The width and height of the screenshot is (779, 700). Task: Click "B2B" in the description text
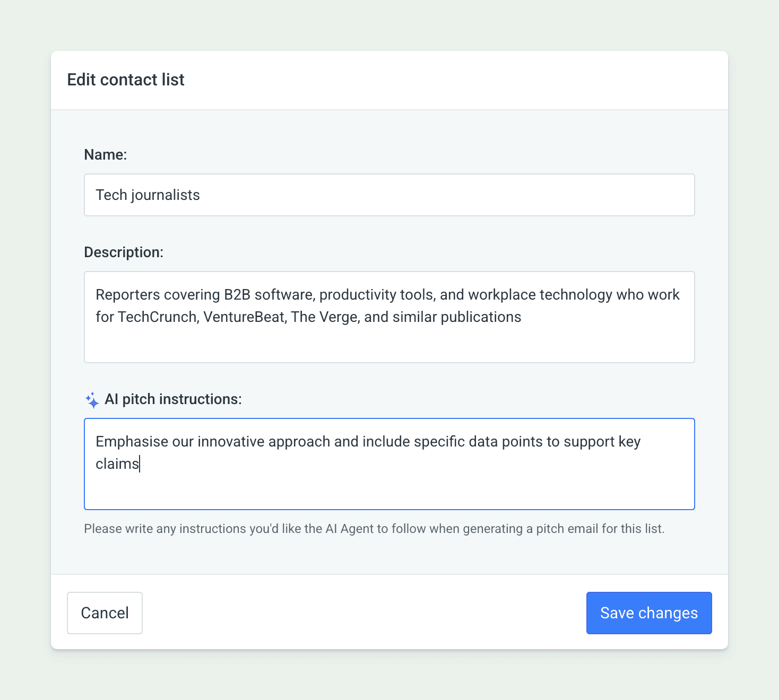click(x=237, y=295)
